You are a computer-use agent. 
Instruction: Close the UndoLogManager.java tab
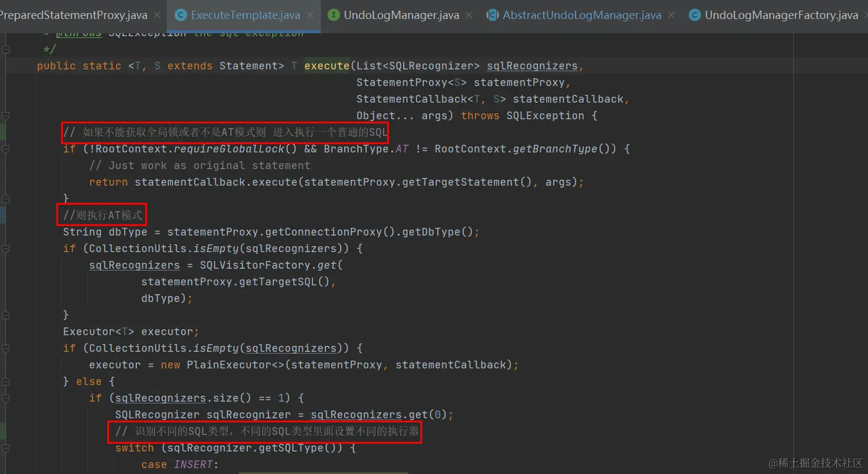tap(469, 15)
